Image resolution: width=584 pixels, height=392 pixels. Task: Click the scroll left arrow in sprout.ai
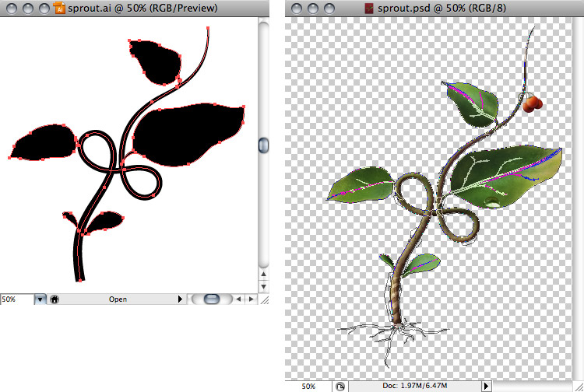(240, 299)
